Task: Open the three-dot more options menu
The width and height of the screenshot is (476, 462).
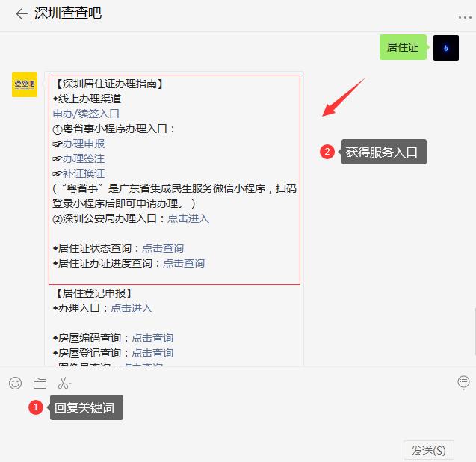Action: point(465,18)
